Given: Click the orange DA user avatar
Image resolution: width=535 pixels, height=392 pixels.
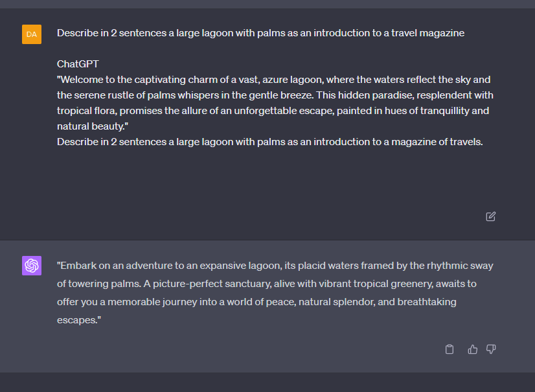Looking at the screenshot, I should click(32, 34).
